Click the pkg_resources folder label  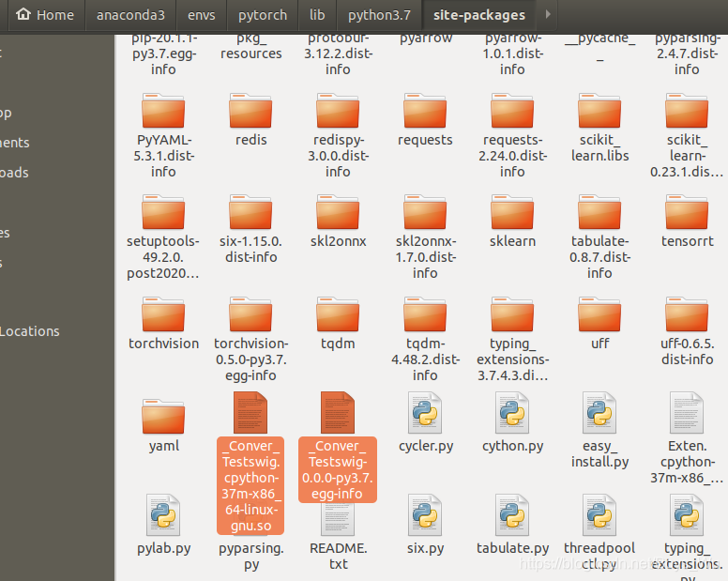tap(251, 46)
